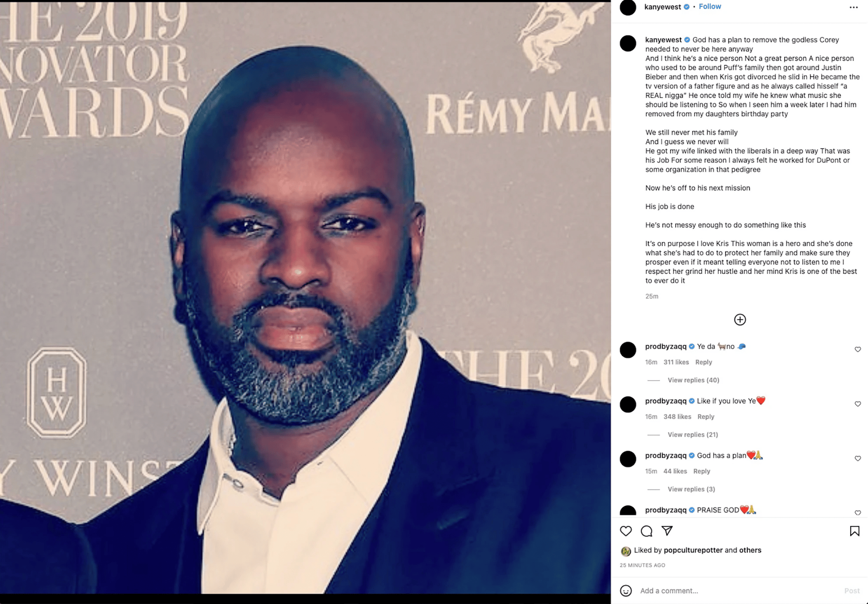Load more comments with plus circle
The height and width of the screenshot is (604, 868).
[740, 320]
